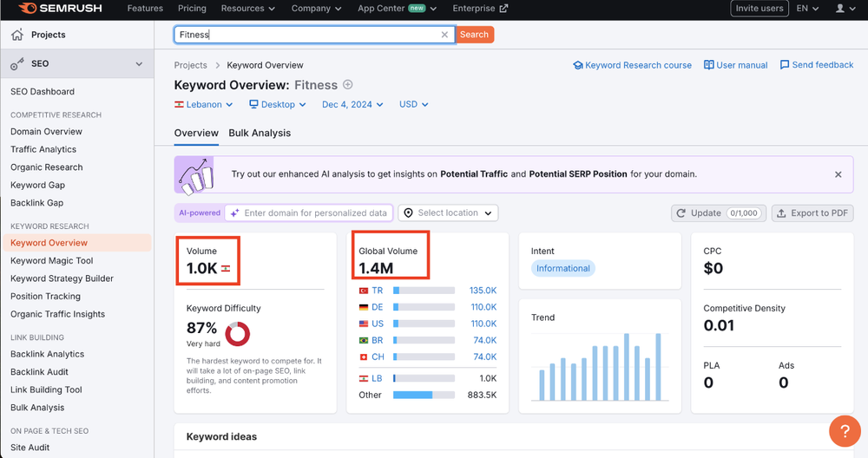Open the Lebanon country dropdown
The image size is (868, 458).
pyautogui.click(x=204, y=104)
